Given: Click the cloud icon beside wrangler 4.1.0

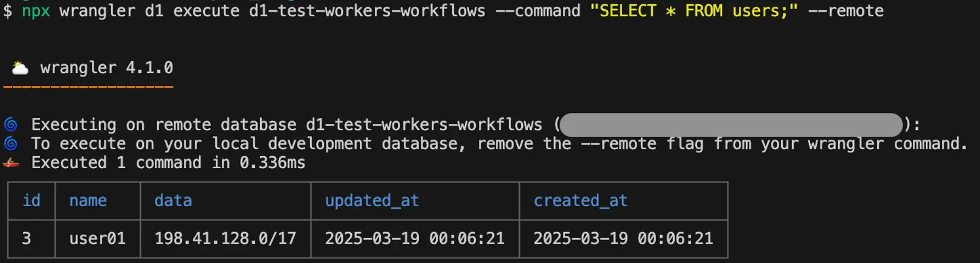Looking at the screenshot, I should (x=20, y=68).
